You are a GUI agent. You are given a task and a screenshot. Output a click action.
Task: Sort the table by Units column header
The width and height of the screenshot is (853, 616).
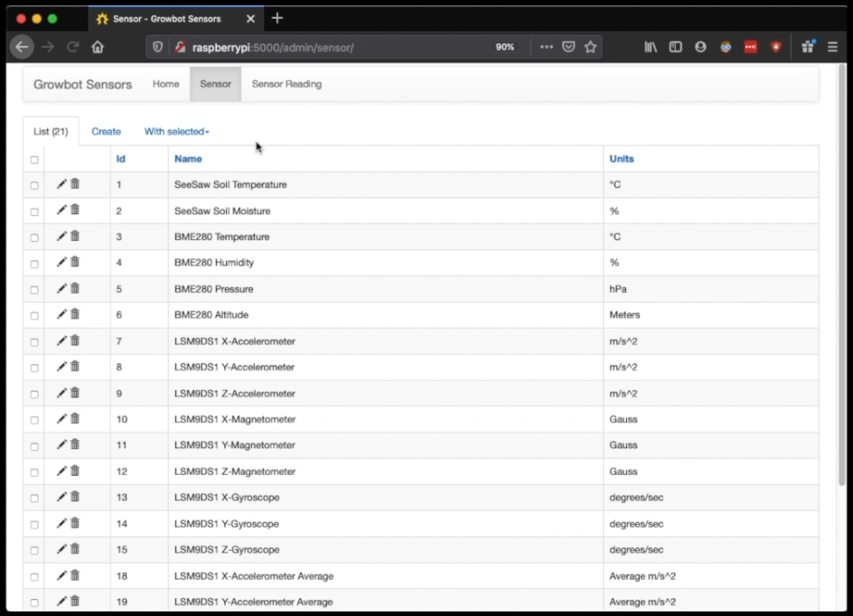[x=622, y=159]
